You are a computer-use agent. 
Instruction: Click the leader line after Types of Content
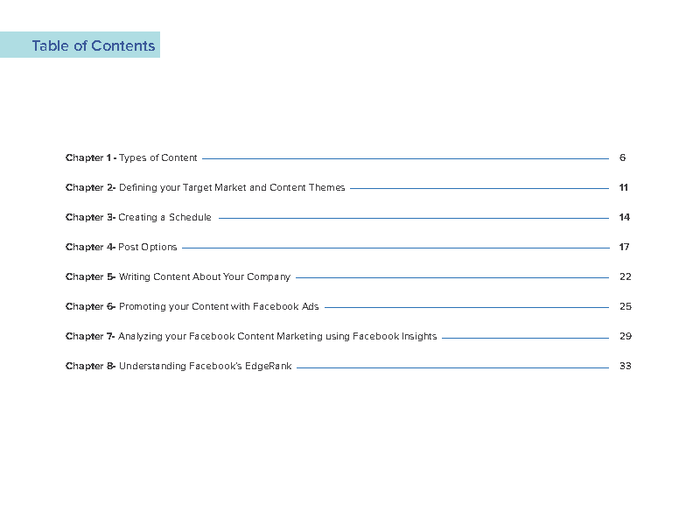(405, 158)
